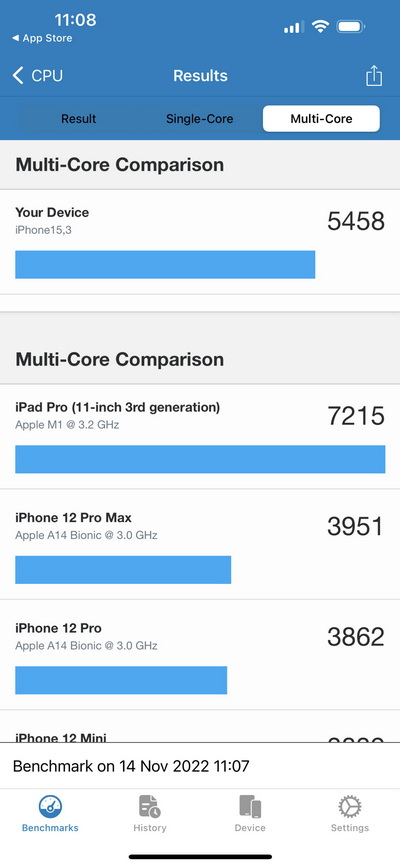Go back to the CPU screen
Image resolution: width=400 pixels, height=867 pixels.
[38, 76]
